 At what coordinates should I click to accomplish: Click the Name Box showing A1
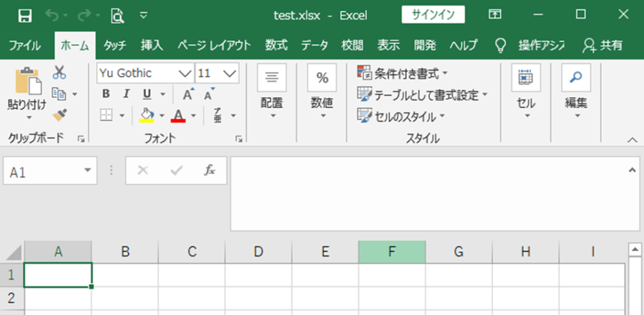click(50, 170)
